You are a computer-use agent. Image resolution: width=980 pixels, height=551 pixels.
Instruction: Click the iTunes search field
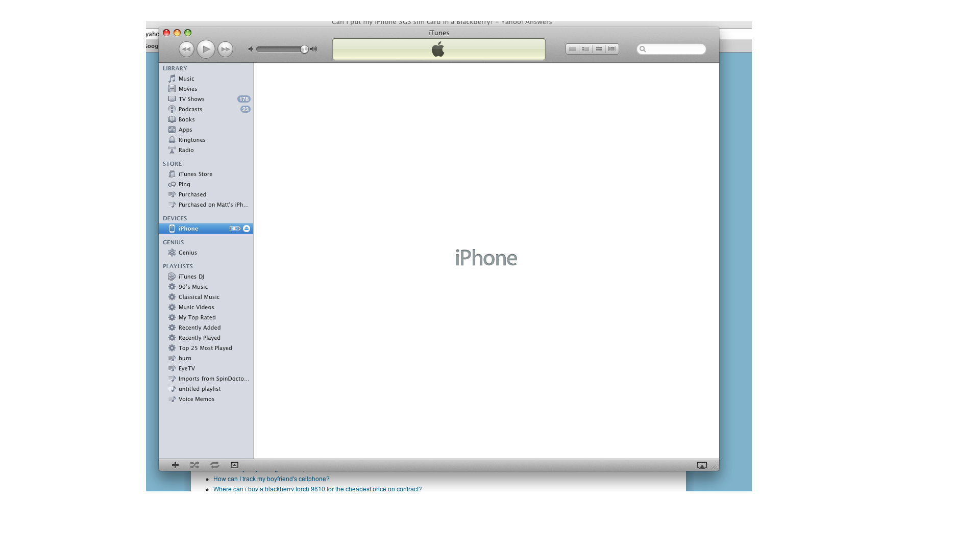click(671, 49)
